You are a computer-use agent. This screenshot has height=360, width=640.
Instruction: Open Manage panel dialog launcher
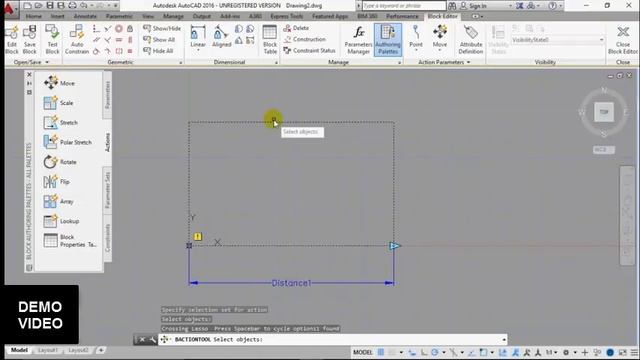(400, 62)
